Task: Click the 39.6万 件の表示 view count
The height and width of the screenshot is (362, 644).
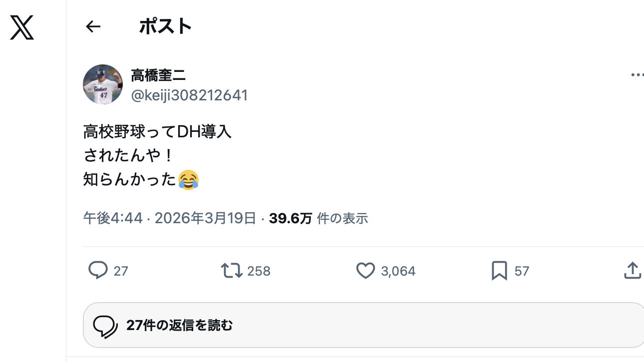Action: (319, 218)
